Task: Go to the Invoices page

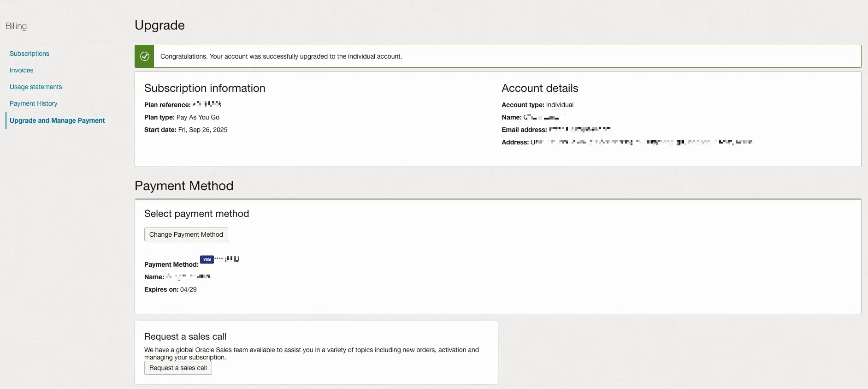Action: pyautogui.click(x=22, y=70)
